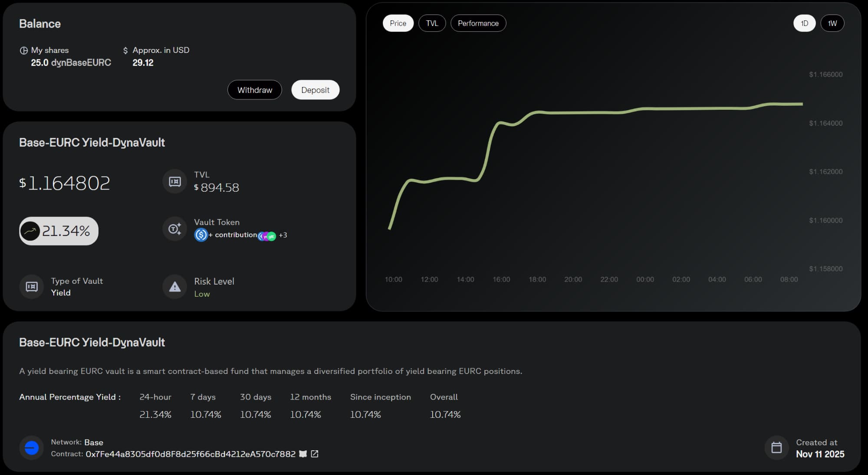Select the Price chart tab

[398, 23]
